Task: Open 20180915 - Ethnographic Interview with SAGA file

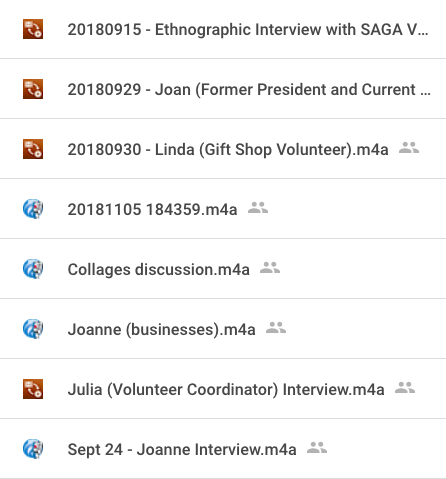Action: coord(248,30)
